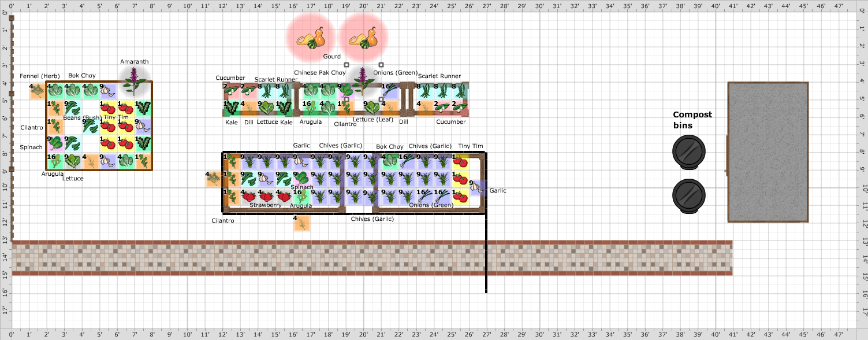Select the spinach tile beside the selected amaranth

(346, 90)
